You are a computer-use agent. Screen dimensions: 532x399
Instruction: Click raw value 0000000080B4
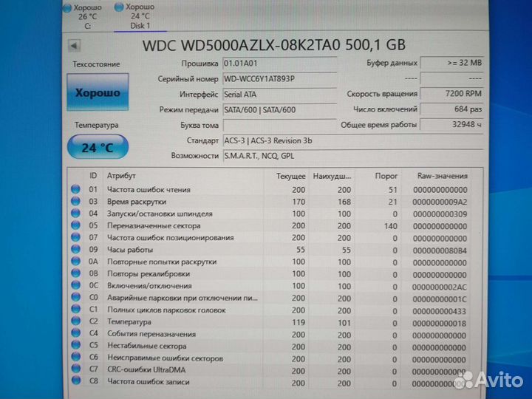(440, 250)
